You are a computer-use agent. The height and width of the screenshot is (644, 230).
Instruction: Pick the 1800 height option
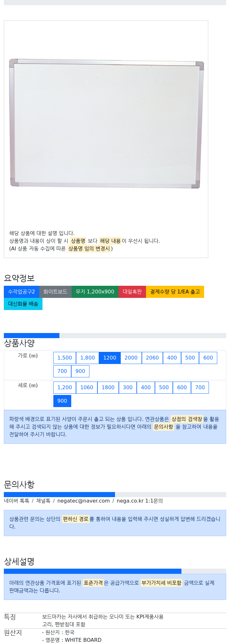tap(108, 387)
